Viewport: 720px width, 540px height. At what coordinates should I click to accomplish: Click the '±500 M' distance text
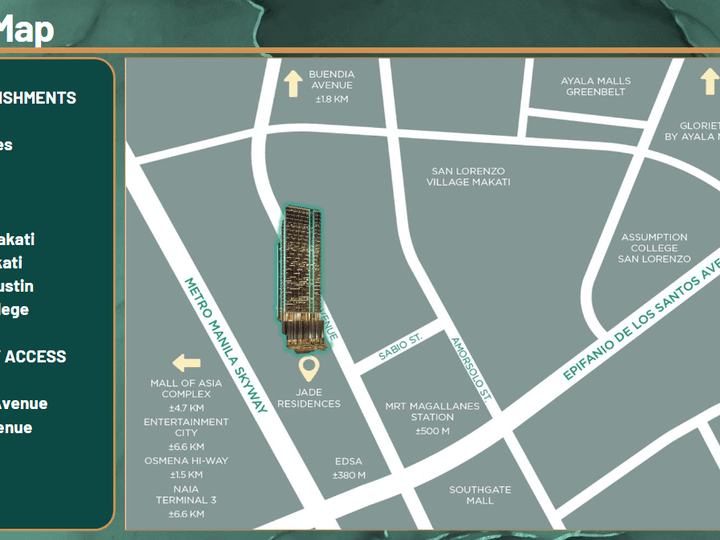(432, 431)
